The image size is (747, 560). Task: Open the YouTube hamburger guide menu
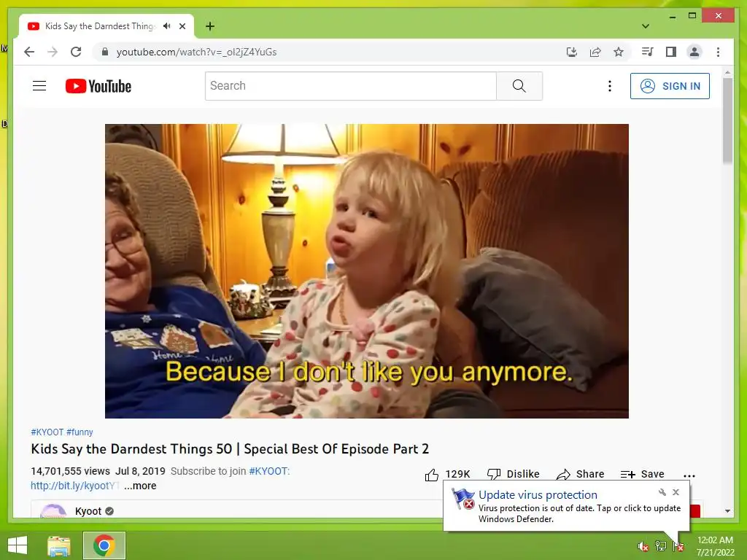click(x=39, y=86)
